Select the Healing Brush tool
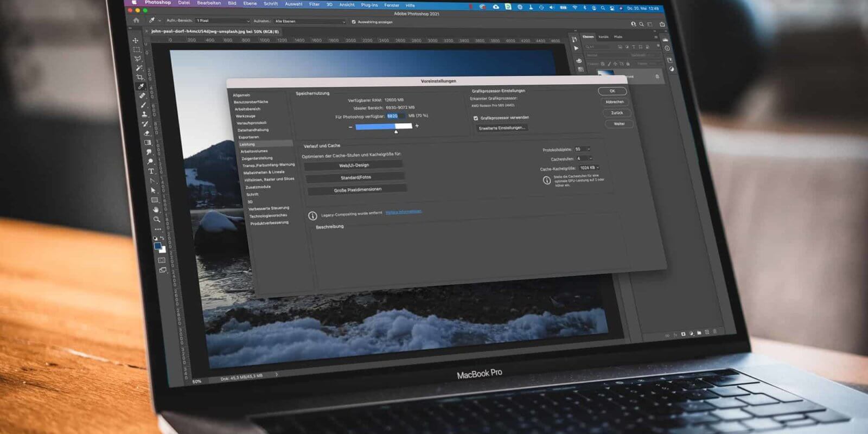 point(142,95)
